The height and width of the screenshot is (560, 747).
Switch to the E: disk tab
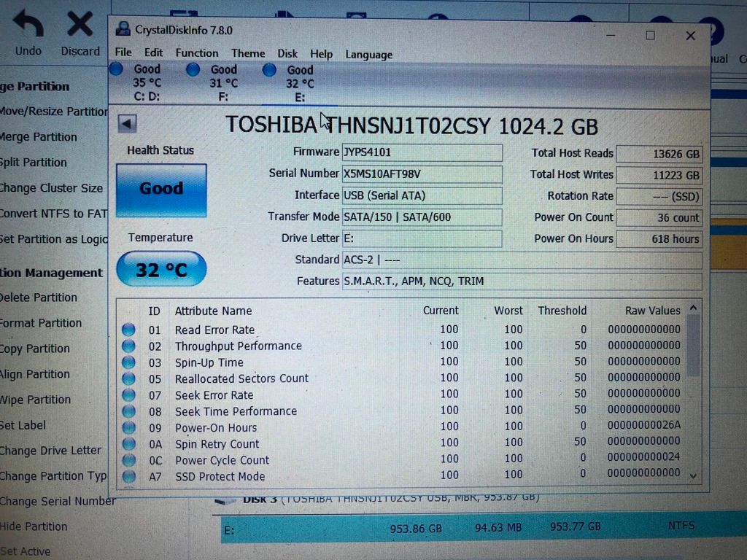click(300, 84)
